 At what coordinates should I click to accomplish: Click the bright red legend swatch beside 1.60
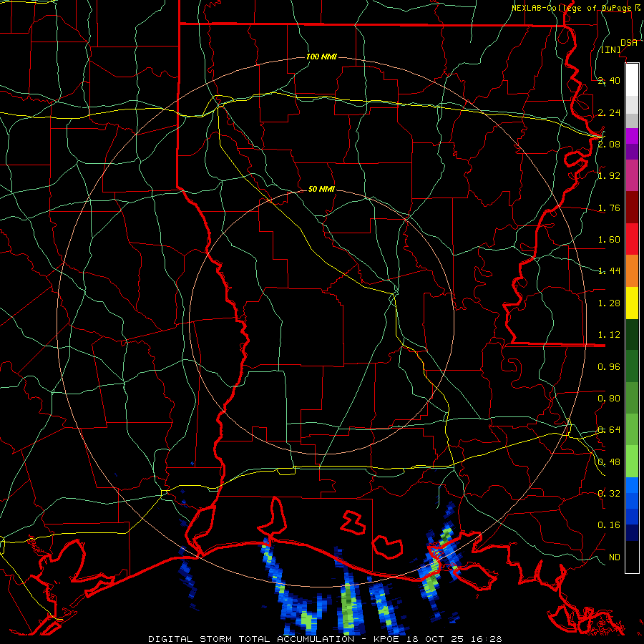pyautogui.click(x=632, y=239)
